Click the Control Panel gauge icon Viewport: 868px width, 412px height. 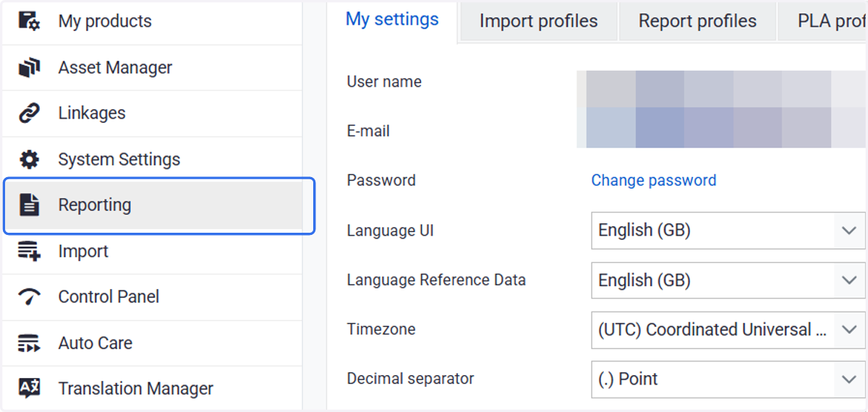pyautogui.click(x=29, y=297)
